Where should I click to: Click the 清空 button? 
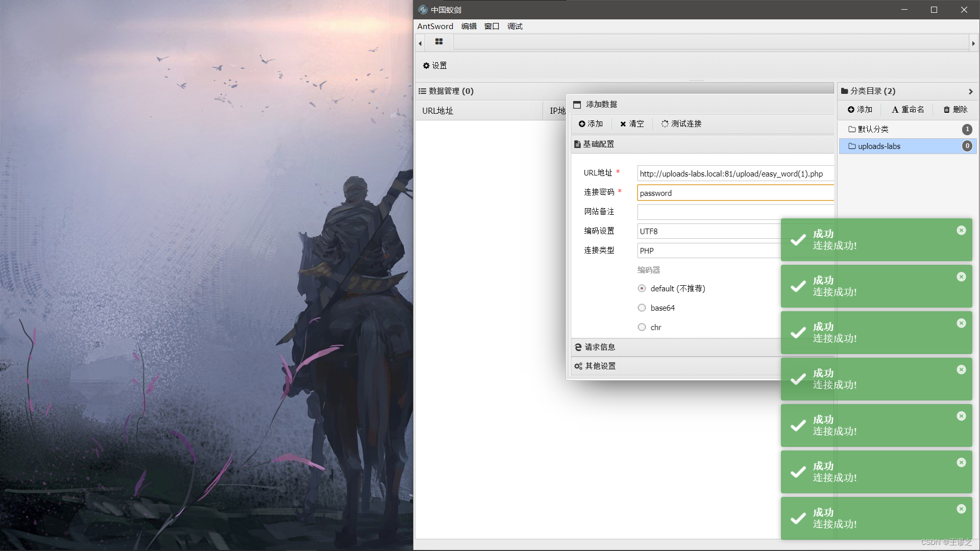[x=632, y=124]
